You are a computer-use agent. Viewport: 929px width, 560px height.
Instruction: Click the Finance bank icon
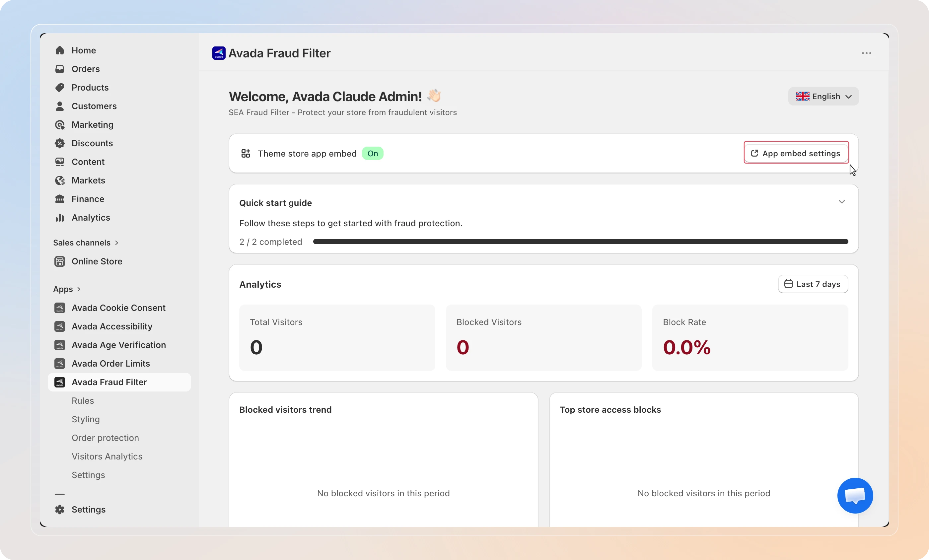[60, 199]
